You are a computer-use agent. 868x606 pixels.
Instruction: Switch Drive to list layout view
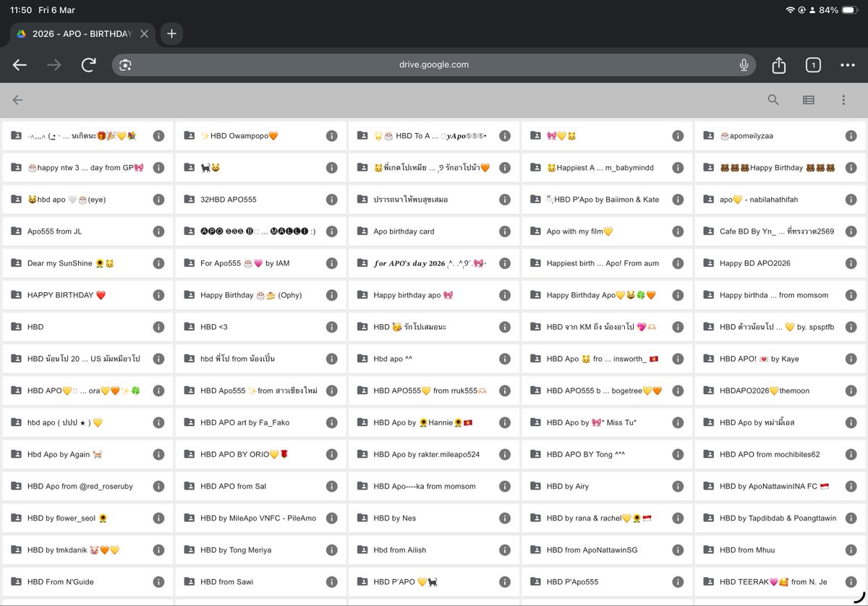click(x=809, y=101)
